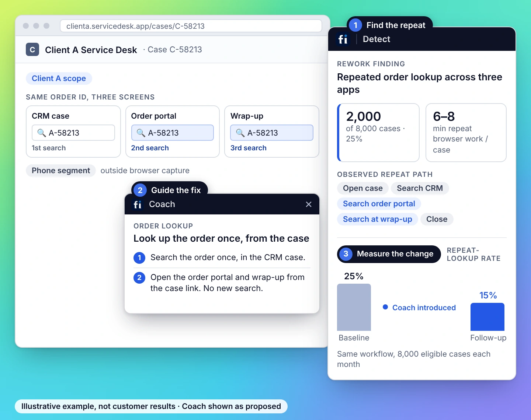Click the 'Detect' title in panel header
The width and height of the screenshot is (531, 420).
coord(376,39)
